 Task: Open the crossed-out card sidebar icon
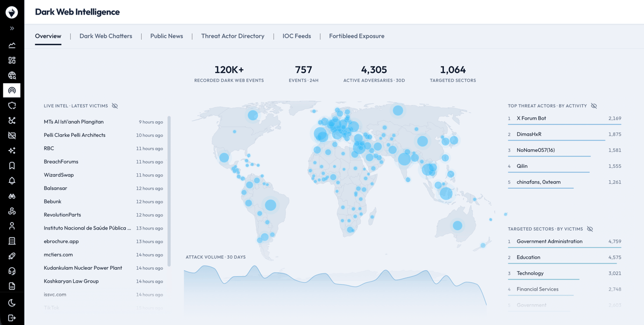click(12, 136)
